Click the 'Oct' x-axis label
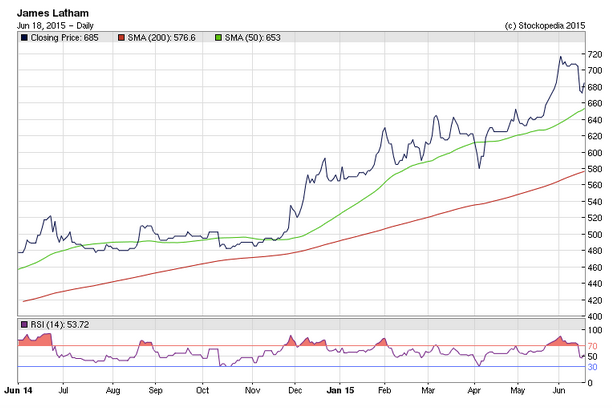Image resolution: width=612 pixels, height=408 pixels. tap(203, 390)
